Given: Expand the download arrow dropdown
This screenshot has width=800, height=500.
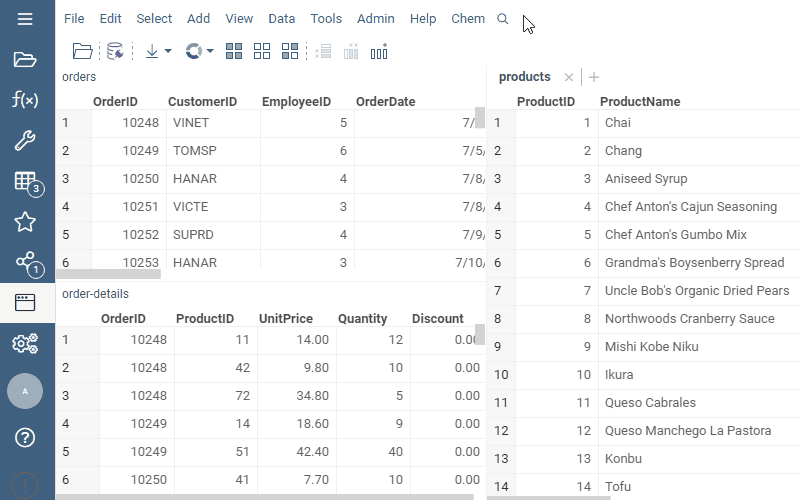Looking at the screenshot, I should (x=158, y=51).
